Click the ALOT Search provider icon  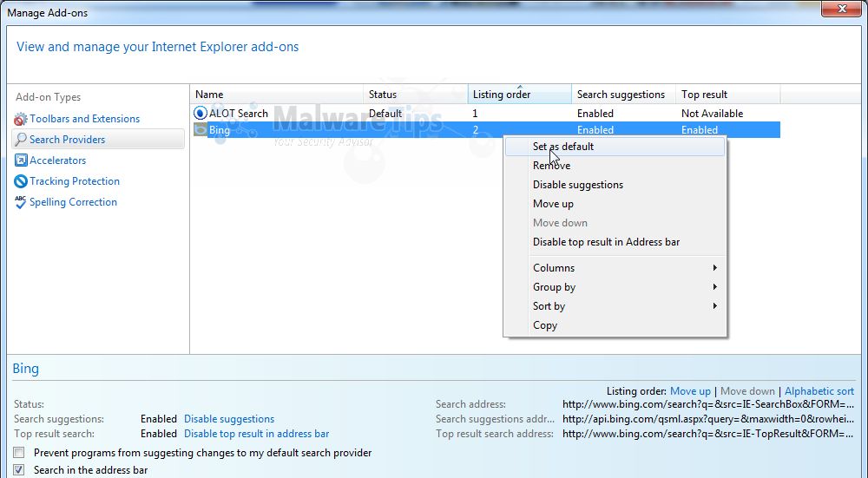point(200,114)
